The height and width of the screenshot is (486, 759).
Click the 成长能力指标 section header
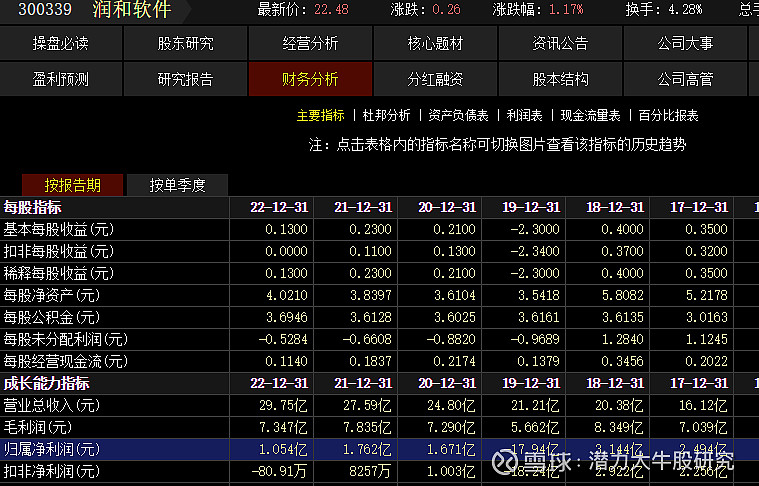[46, 383]
